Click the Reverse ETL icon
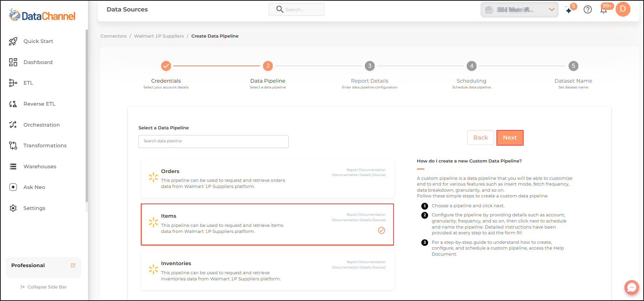Screen dimensions: 644x301 (13, 104)
